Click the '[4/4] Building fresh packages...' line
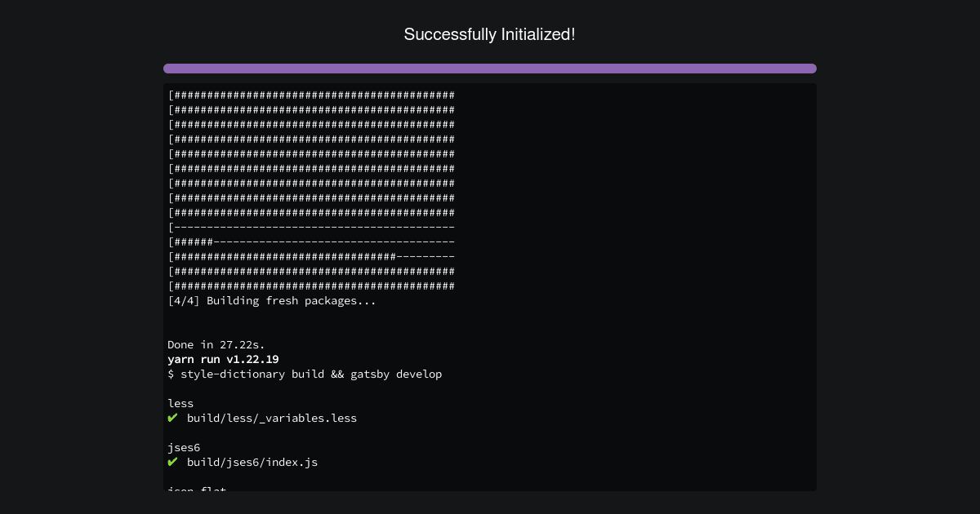 [x=272, y=300]
